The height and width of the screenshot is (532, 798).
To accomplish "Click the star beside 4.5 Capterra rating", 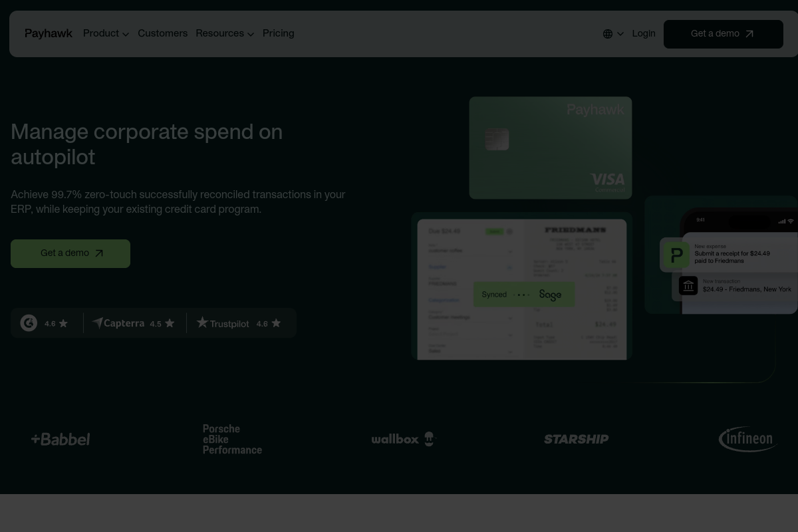I will pyautogui.click(x=170, y=323).
